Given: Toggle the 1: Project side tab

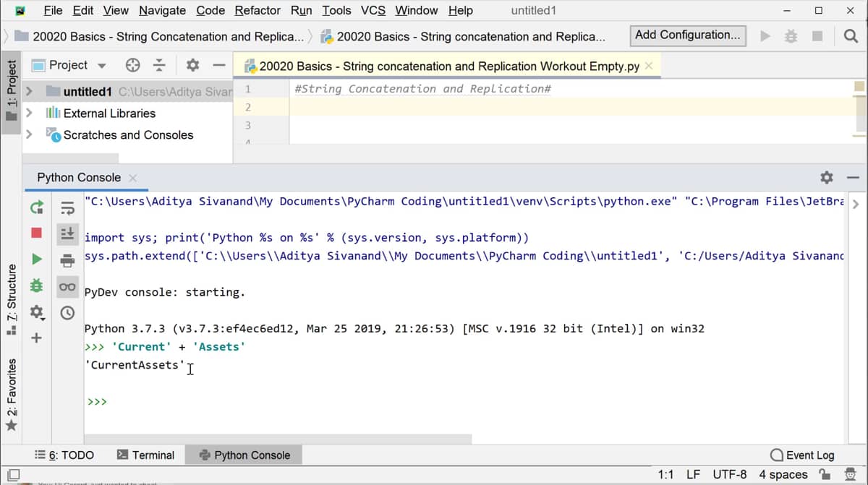Looking at the screenshot, I should pyautogui.click(x=11, y=93).
